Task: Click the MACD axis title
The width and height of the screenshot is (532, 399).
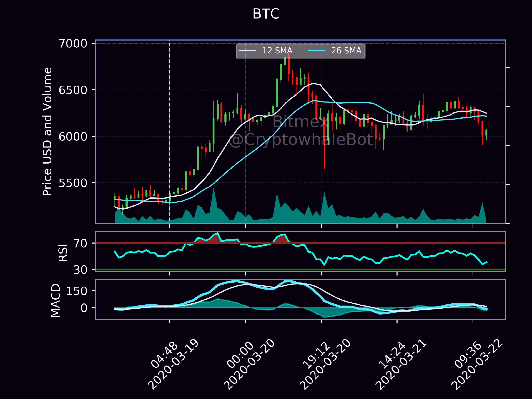Action: (x=55, y=300)
